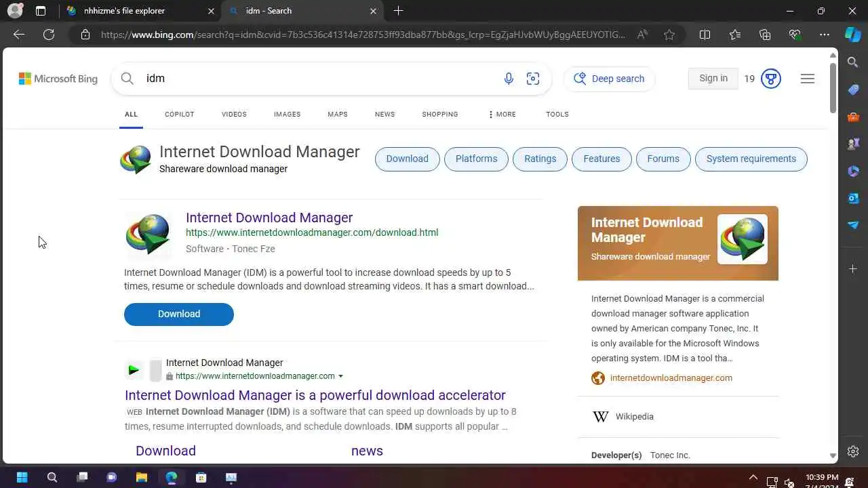Open the Windows Start menu

pyautogui.click(x=22, y=477)
